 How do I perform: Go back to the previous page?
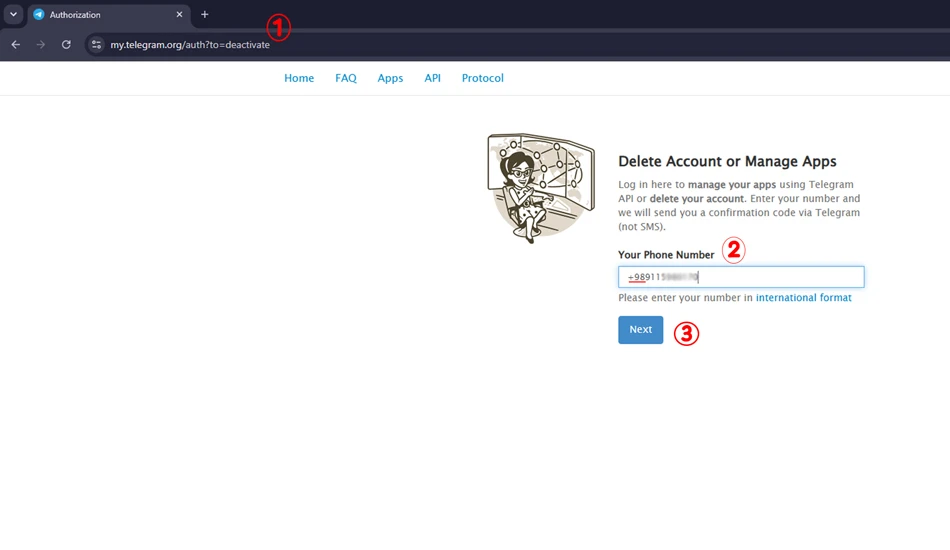click(x=16, y=44)
